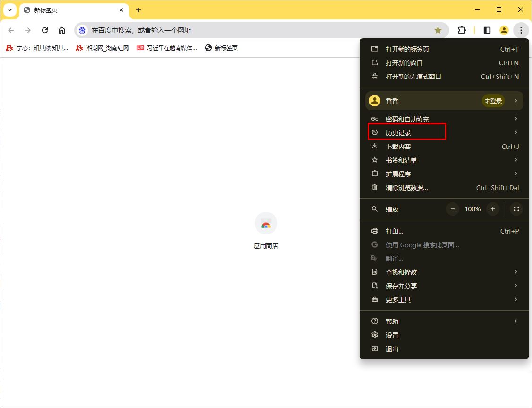The height and width of the screenshot is (408, 532).
Task: Open 保存并分享 menu entry
Action: pyautogui.click(x=444, y=286)
